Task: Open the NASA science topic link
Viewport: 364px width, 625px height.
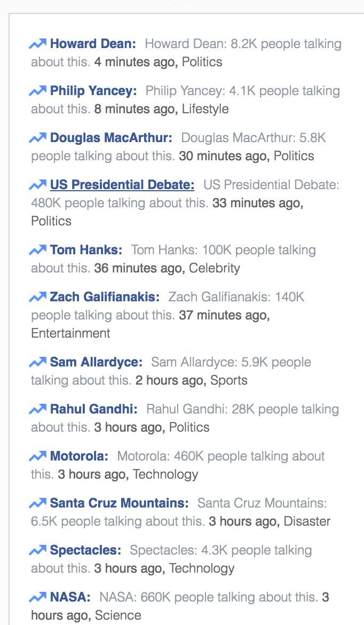Action: (x=70, y=597)
